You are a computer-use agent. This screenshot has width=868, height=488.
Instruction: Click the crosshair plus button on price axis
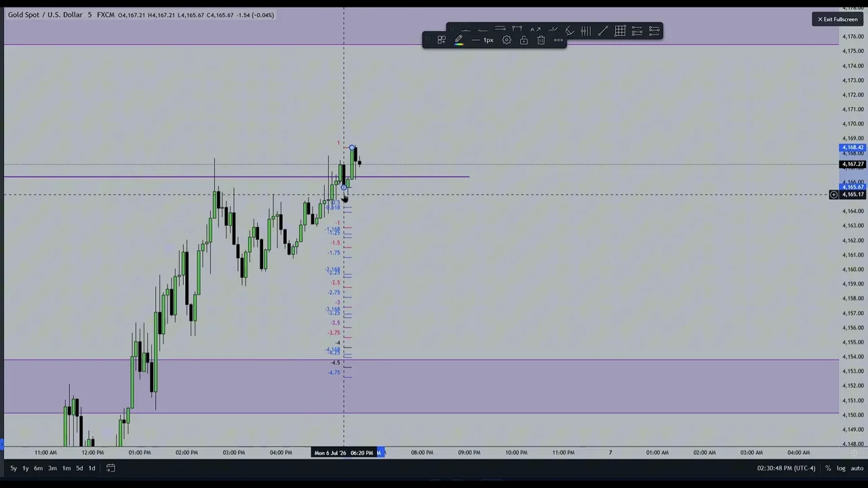(833, 195)
